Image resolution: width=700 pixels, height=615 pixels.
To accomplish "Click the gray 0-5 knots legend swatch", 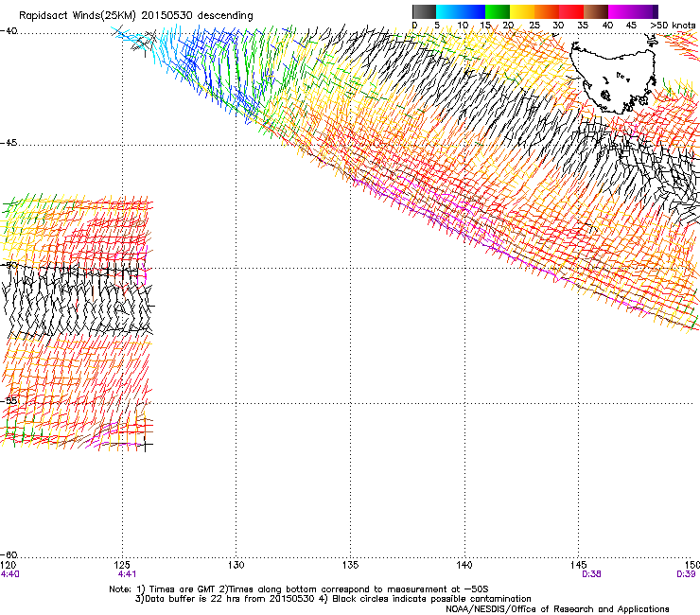I will coord(424,11).
